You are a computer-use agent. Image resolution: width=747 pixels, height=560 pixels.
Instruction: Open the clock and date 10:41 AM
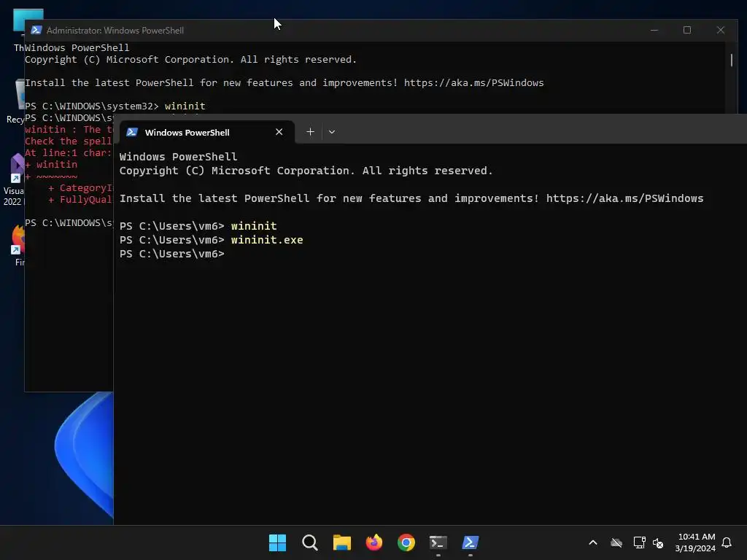click(x=695, y=542)
